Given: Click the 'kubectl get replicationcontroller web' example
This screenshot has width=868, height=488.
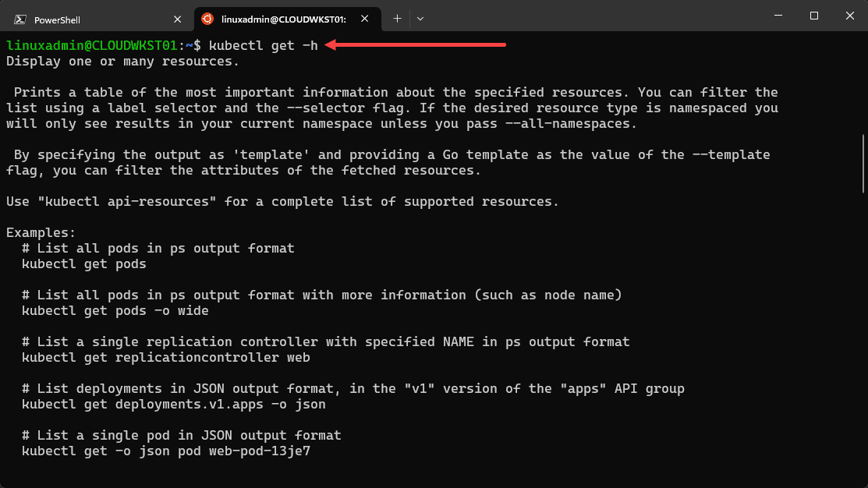Looking at the screenshot, I should [166, 357].
